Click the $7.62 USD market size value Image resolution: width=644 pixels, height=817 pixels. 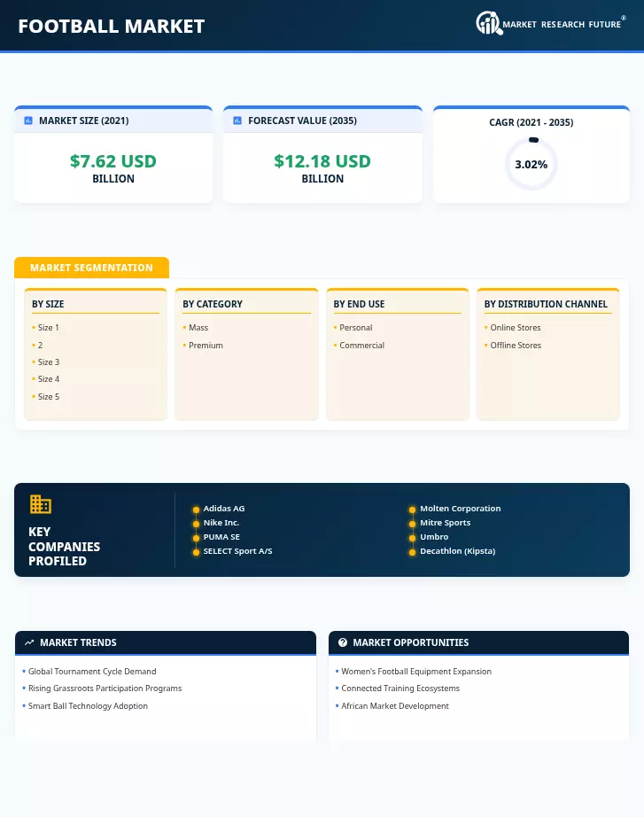point(113,161)
